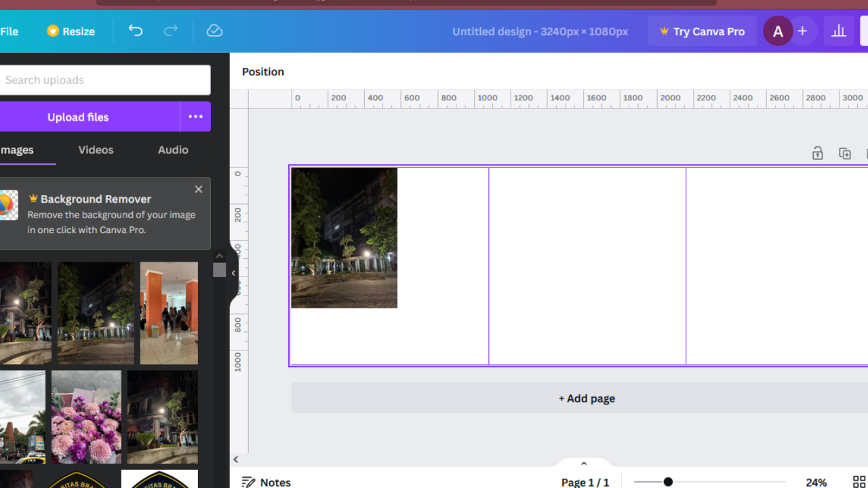Click Try Canva Pro button
The image size is (868, 488).
(x=702, y=31)
